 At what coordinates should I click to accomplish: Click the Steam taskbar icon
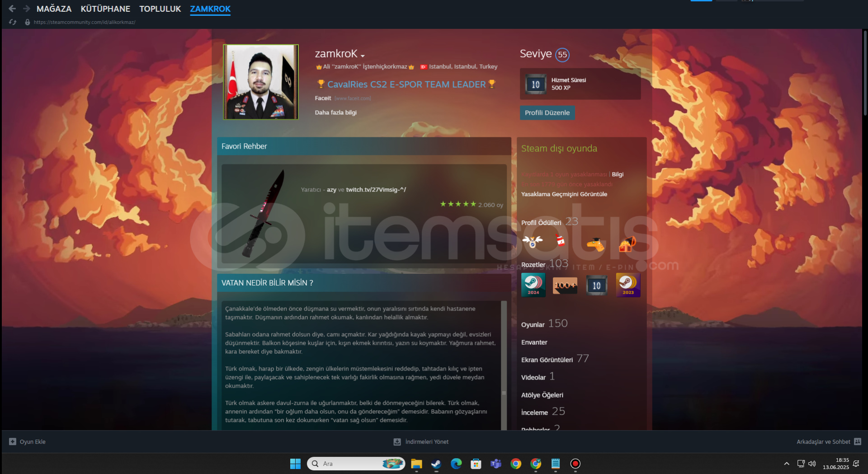(436, 464)
